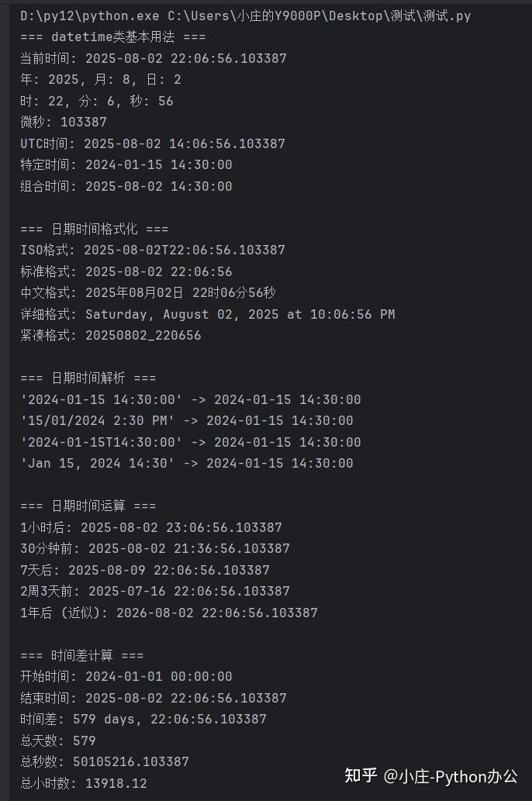The image size is (532, 801).
Task: Select the 总秒数 output line
Action: 105,761
